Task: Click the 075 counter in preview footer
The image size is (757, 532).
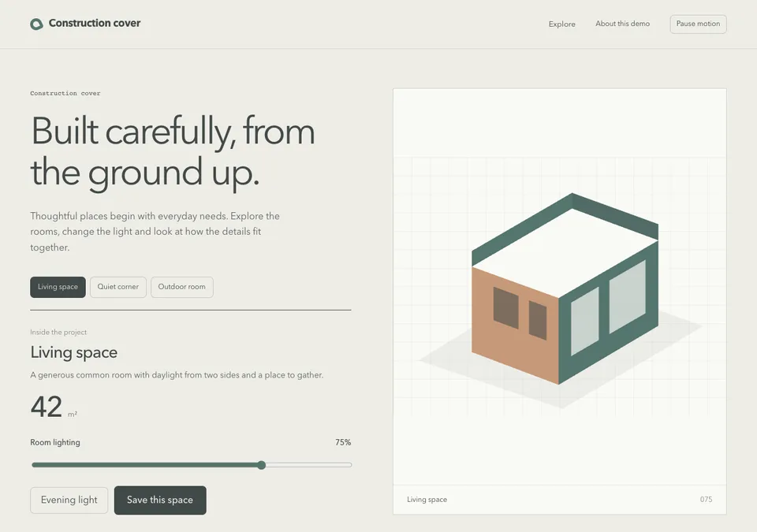Action: click(706, 500)
